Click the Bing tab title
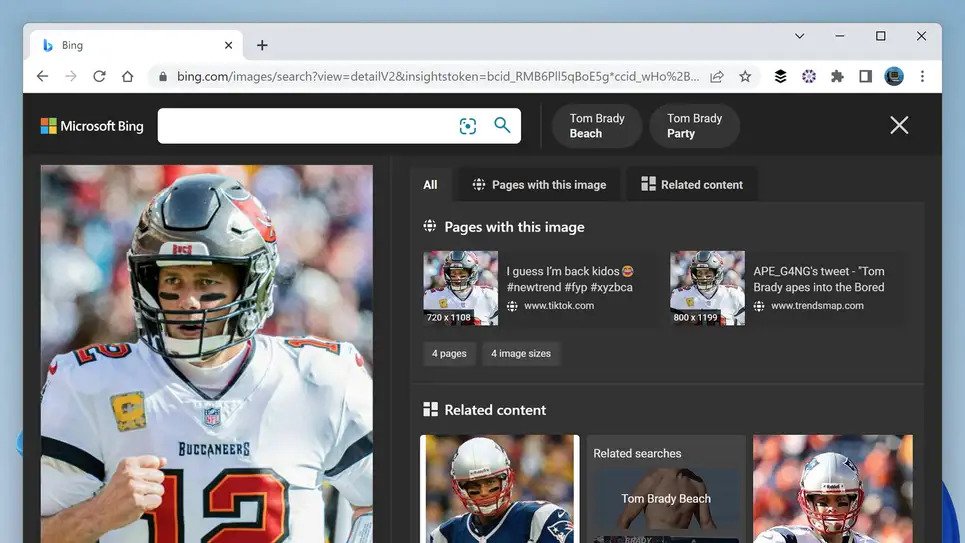The width and height of the screenshot is (965, 543). (72, 45)
